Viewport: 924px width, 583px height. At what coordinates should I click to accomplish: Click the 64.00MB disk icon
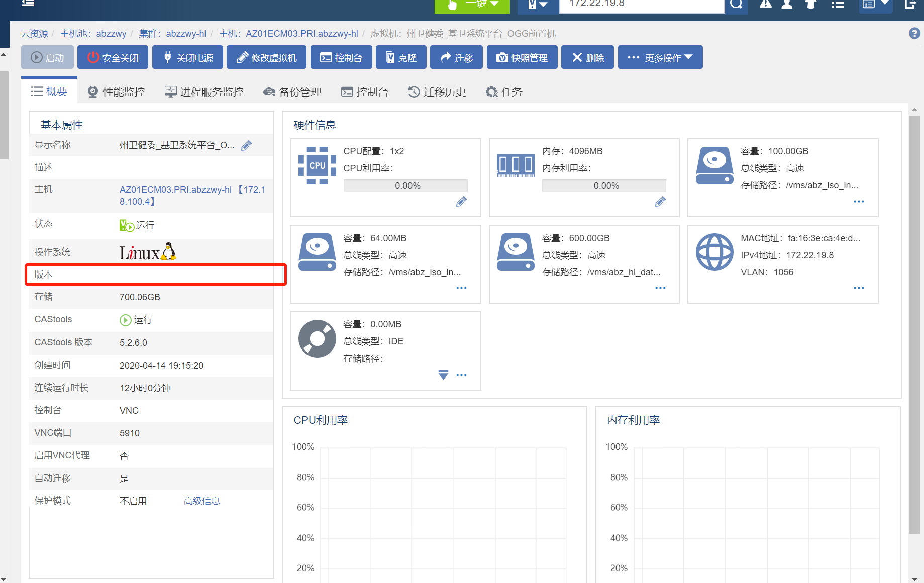point(317,252)
